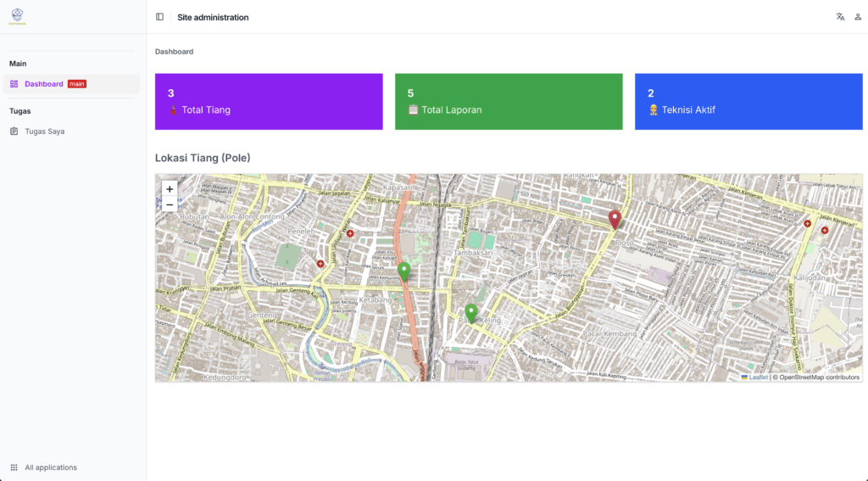Click the Total Laporan clipboard emoji icon

click(413, 109)
